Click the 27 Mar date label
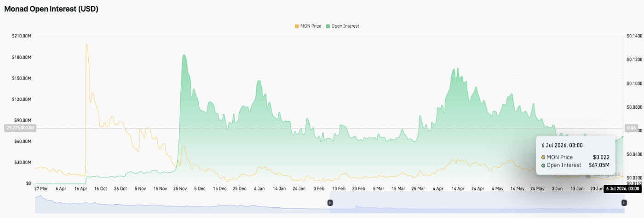Viewport: 644px width, 218px height. [x=41, y=189]
